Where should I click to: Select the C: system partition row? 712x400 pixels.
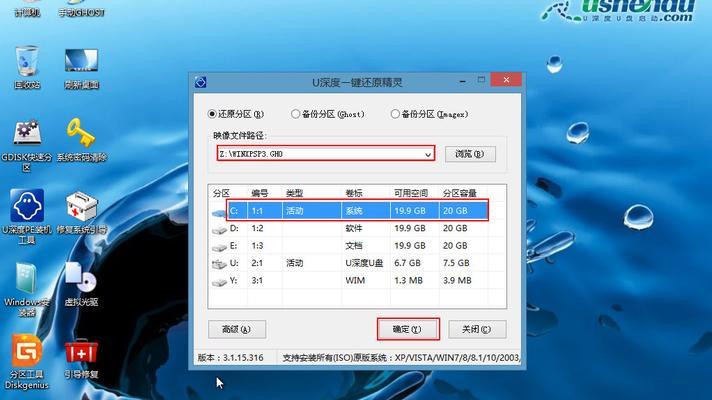(x=350, y=211)
